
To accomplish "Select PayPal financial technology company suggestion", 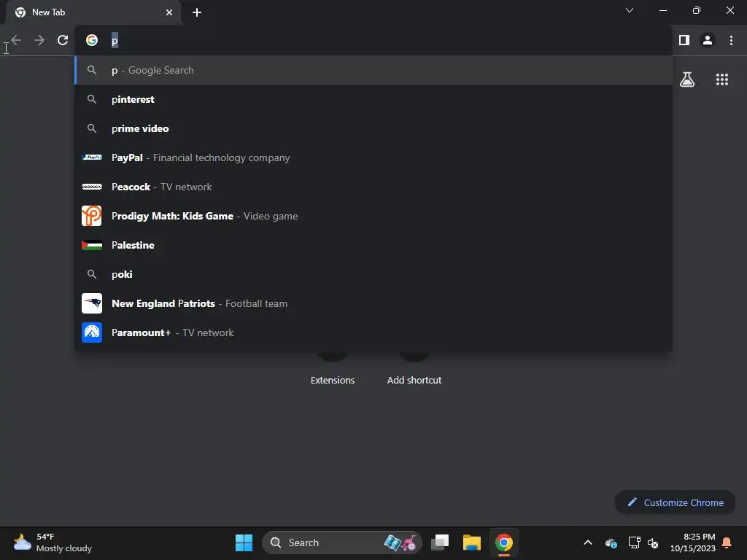I will coord(373,157).
